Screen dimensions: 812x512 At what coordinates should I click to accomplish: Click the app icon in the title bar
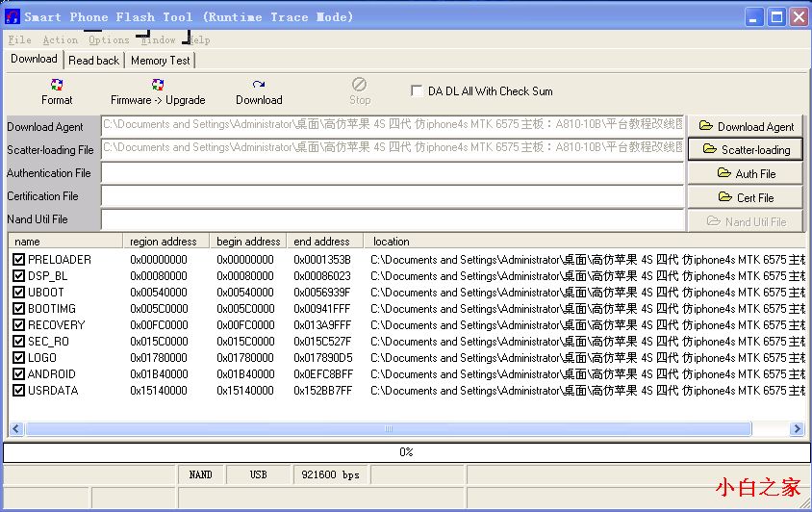(x=12, y=16)
